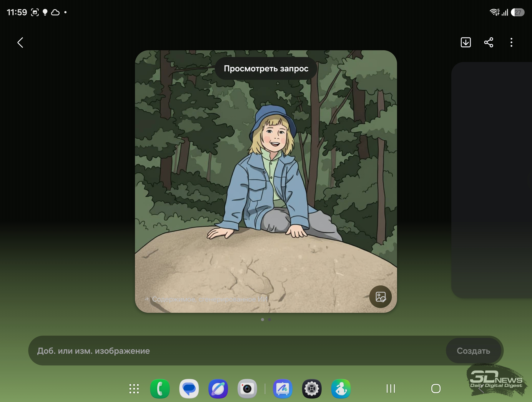The height and width of the screenshot is (402, 532).
Task: Open the Messages app in dock
Action: click(x=189, y=389)
